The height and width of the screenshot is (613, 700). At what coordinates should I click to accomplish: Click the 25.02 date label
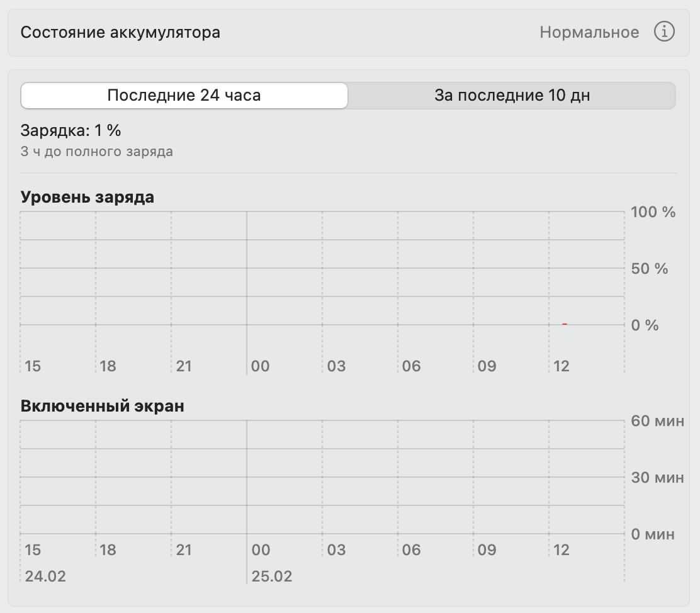(x=271, y=576)
